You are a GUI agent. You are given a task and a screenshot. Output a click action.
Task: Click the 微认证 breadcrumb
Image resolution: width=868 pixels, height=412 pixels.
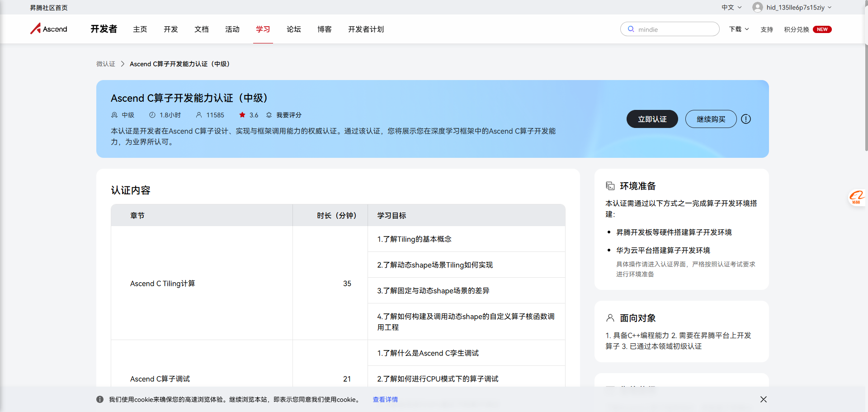click(x=106, y=64)
